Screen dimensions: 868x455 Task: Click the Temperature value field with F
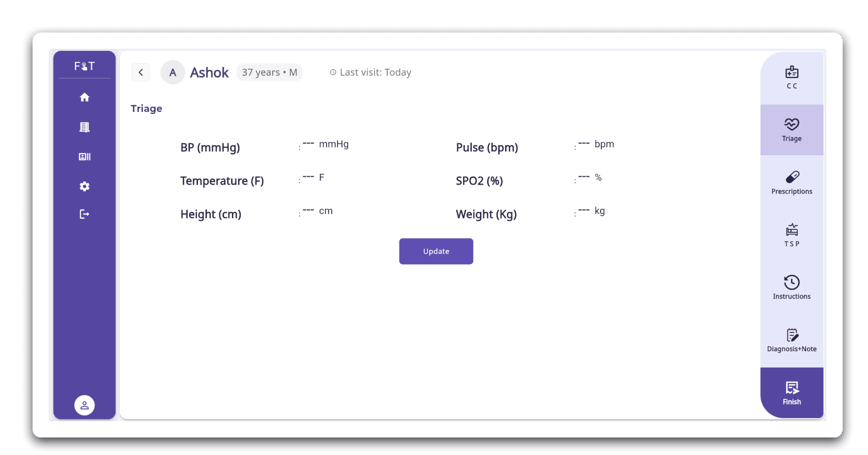[313, 177]
